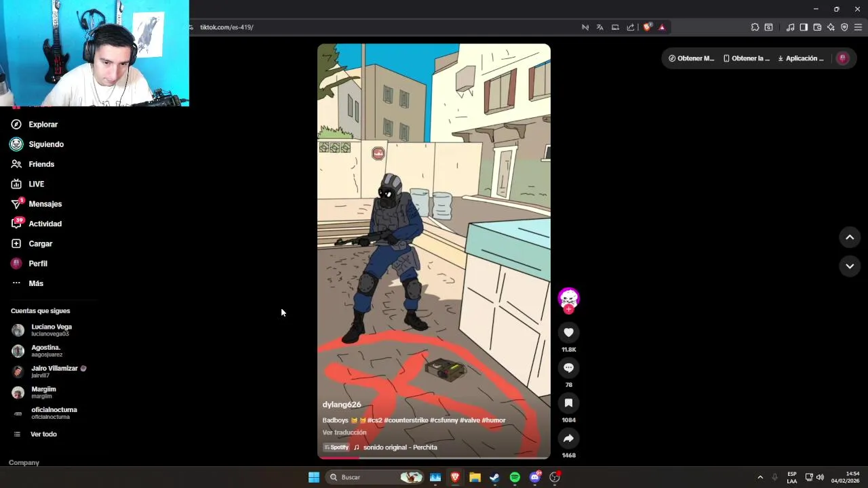Click the taskbar Buscar search box
This screenshot has height=488, width=868.
(x=374, y=477)
